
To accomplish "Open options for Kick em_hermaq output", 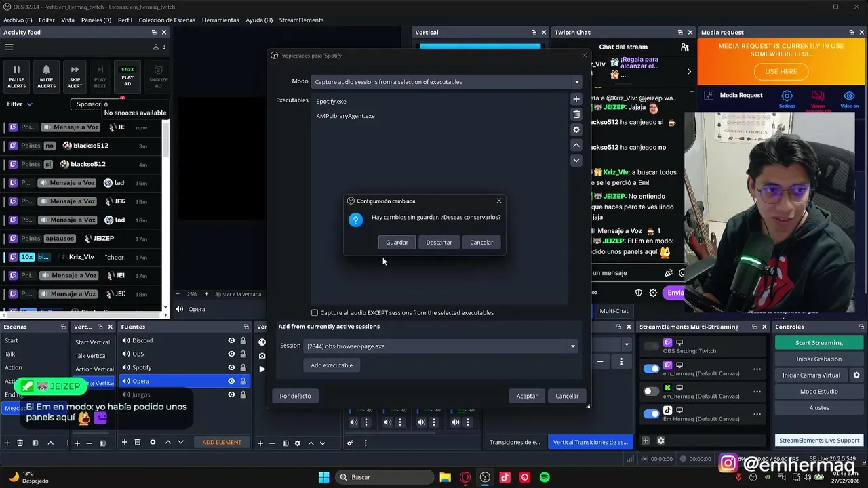I will pos(757,391).
